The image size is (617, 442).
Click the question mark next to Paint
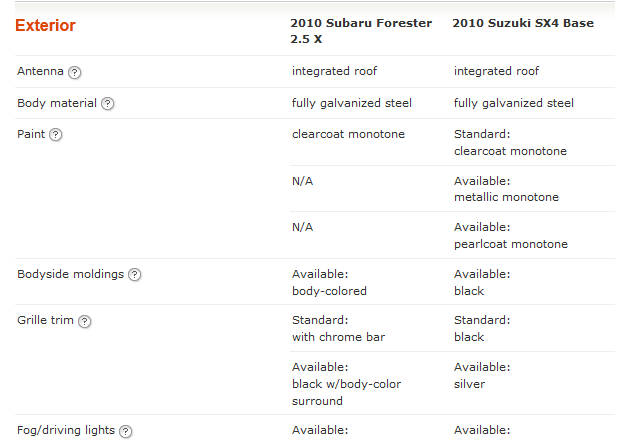coord(56,135)
